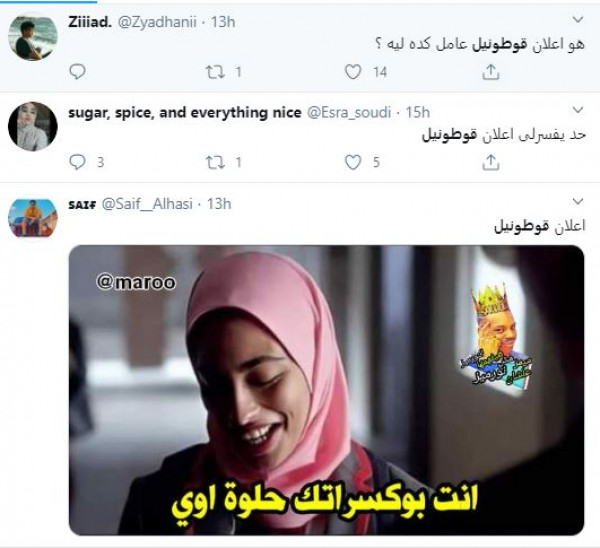Open SAIF's avatar image

(33, 218)
